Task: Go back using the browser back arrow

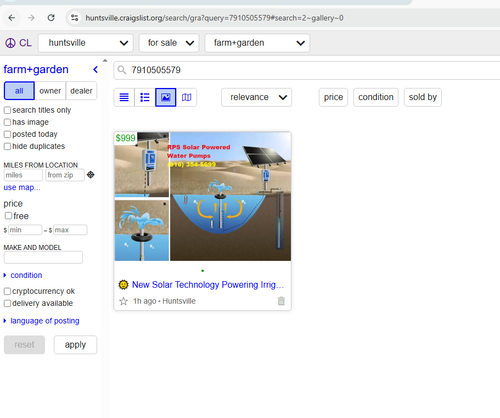Action: (12, 18)
